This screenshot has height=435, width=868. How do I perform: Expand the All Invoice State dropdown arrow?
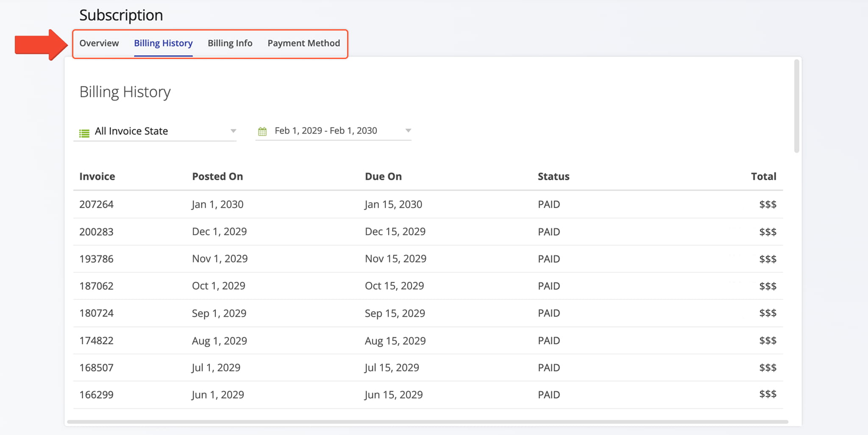(x=233, y=131)
